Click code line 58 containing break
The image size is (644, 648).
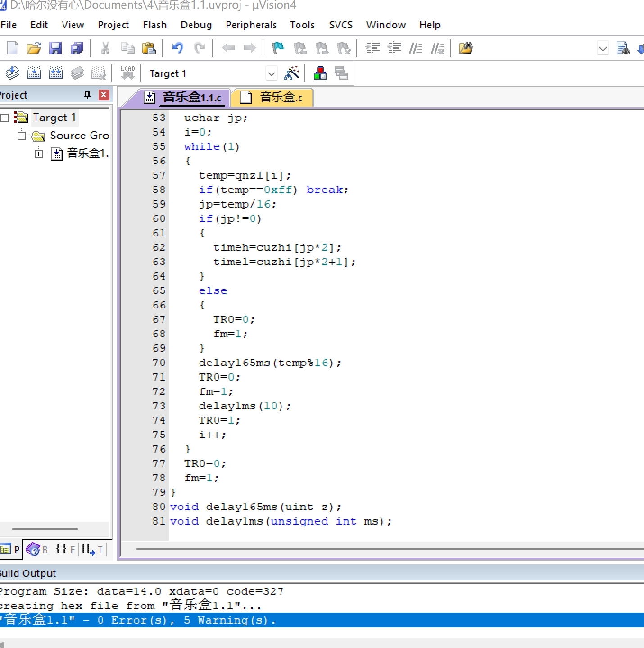273,190
